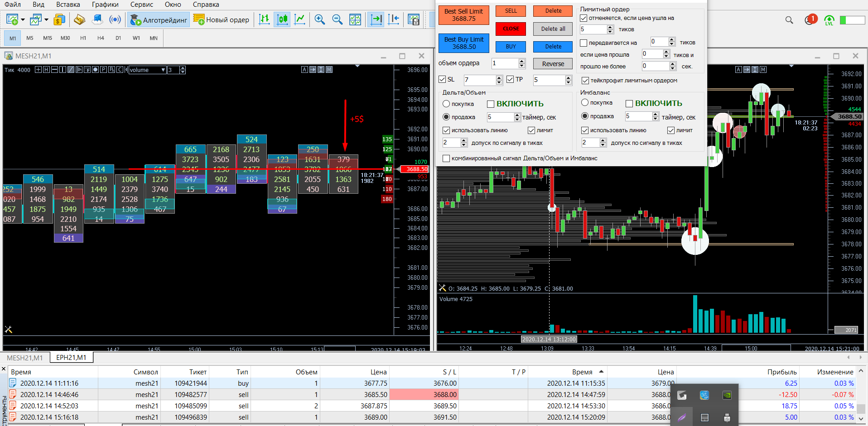Open notifications icon with red badge
Viewport: 868px width, 426px height.
pos(810,19)
